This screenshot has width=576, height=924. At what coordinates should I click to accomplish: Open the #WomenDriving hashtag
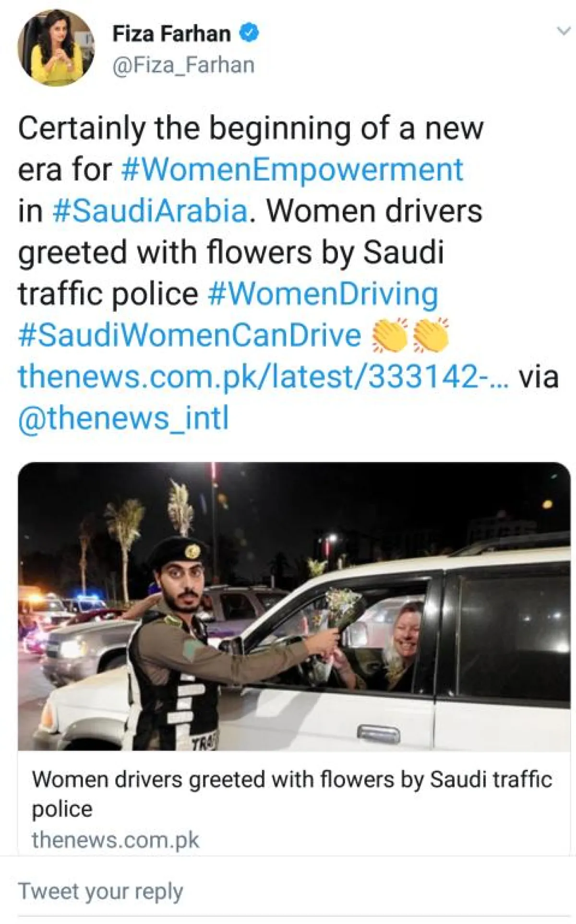pos(323,294)
